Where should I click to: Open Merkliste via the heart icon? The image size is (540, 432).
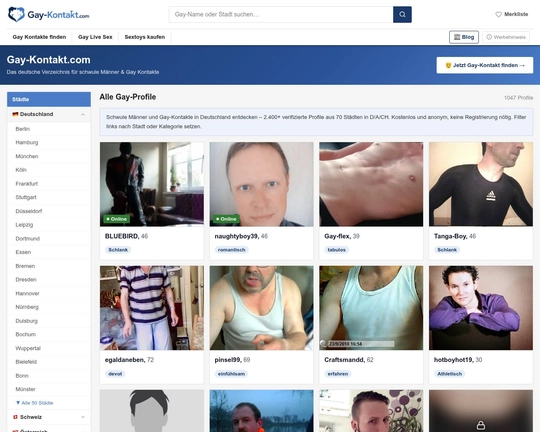[x=498, y=14]
